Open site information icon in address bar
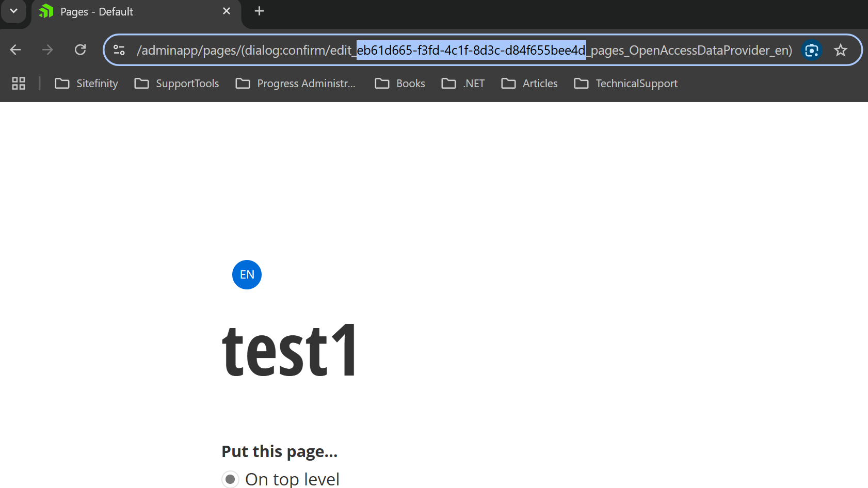Image resolution: width=868 pixels, height=488 pixels. pos(119,50)
